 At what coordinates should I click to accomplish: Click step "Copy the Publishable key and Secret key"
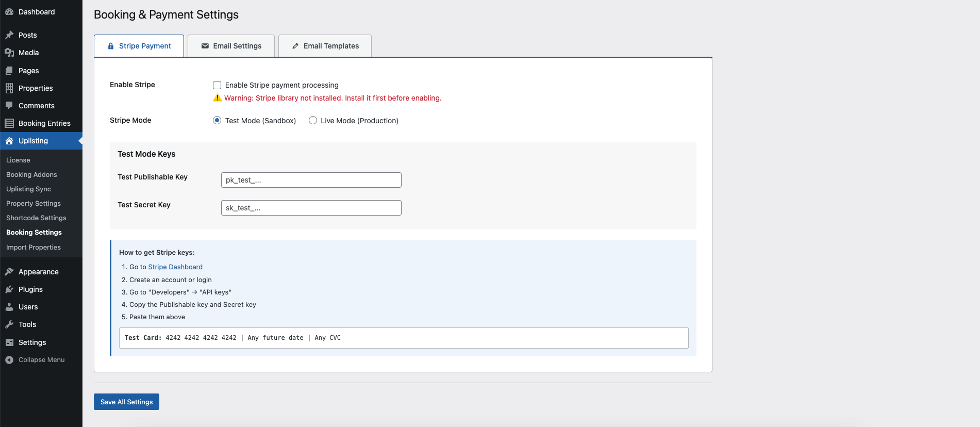193,305
